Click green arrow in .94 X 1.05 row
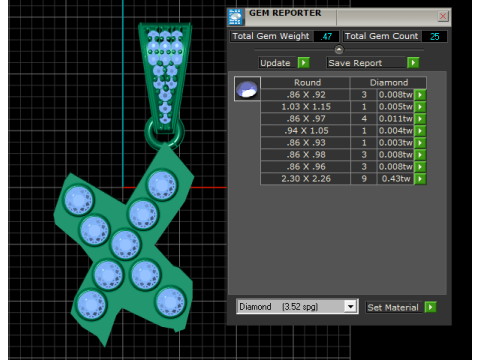 pos(420,131)
